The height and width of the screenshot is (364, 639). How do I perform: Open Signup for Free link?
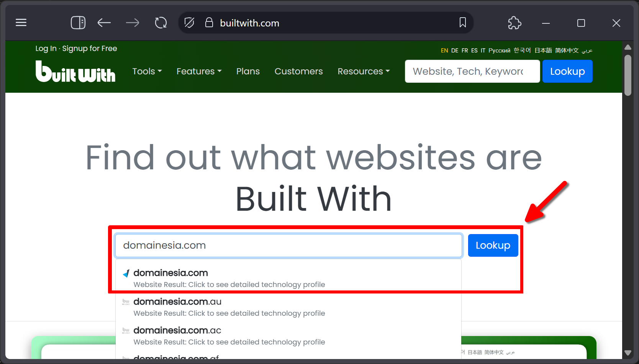coord(90,48)
